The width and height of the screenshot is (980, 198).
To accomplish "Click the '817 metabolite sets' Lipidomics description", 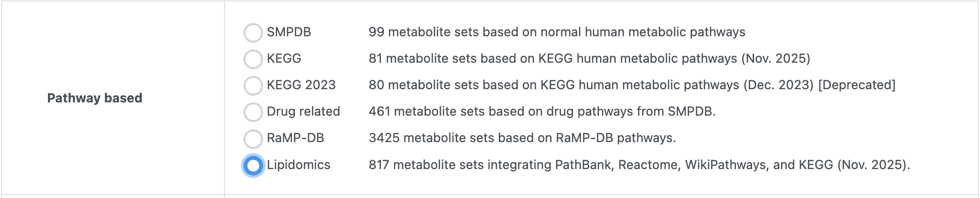I will coord(639,165).
